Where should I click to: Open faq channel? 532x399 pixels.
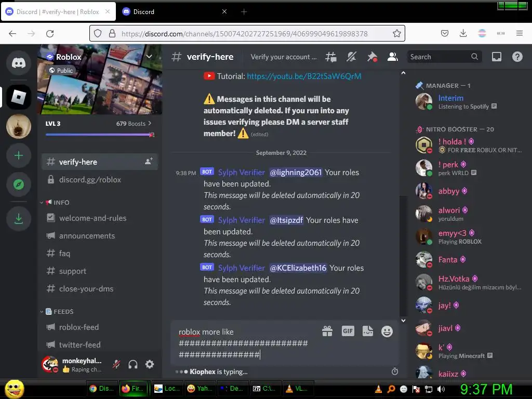(x=99, y=254)
